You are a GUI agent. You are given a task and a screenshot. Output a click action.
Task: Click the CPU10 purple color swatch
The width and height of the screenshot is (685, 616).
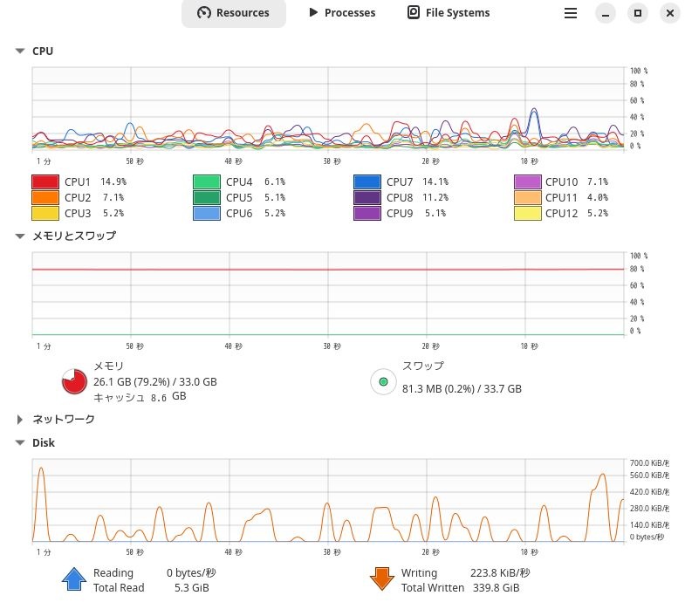[x=527, y=181]
